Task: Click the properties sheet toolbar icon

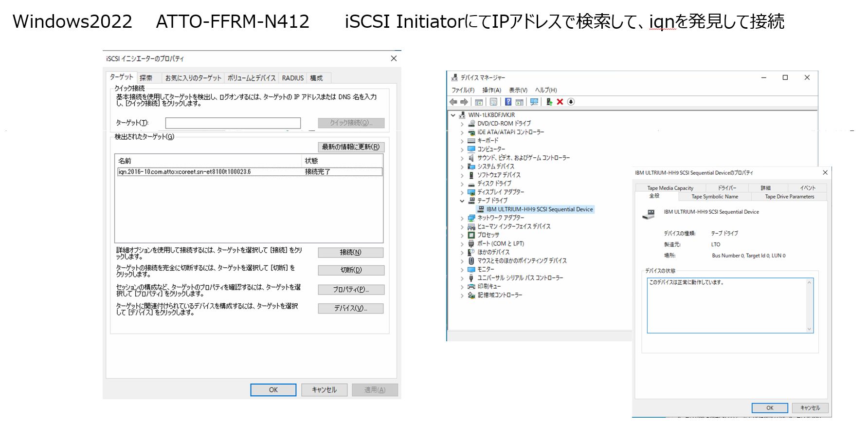Action: (493, 102)
